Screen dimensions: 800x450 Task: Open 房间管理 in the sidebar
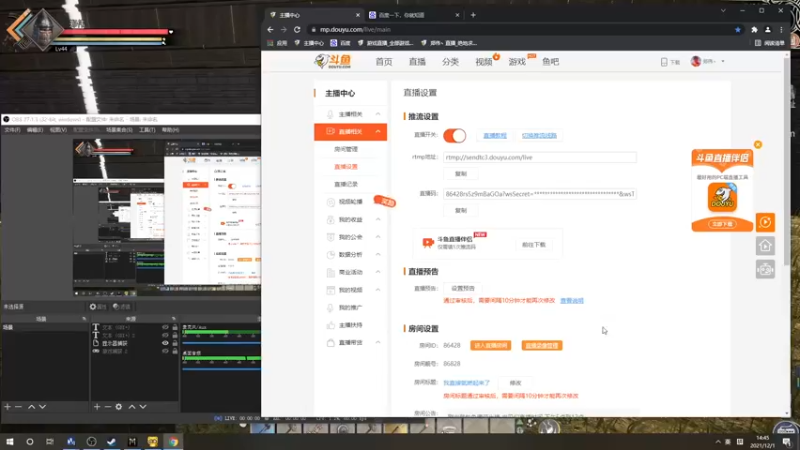pyautogui.click(x=346, y=149)
